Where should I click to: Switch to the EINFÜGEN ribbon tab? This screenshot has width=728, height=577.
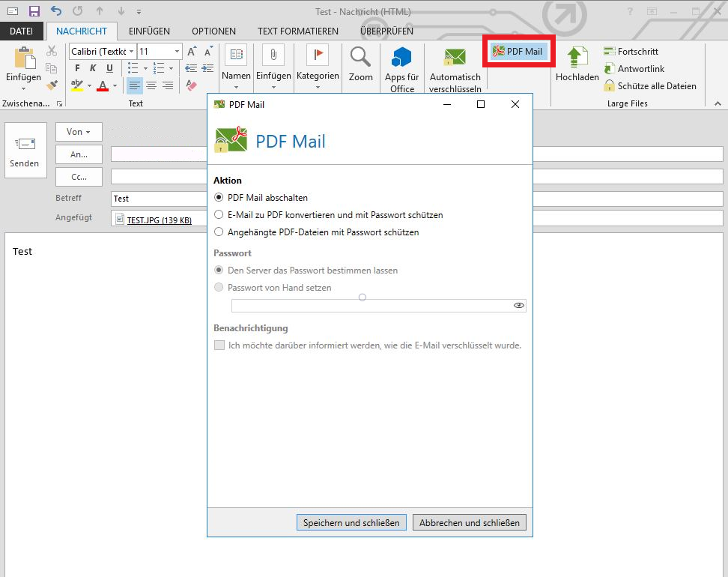point(149,31)
